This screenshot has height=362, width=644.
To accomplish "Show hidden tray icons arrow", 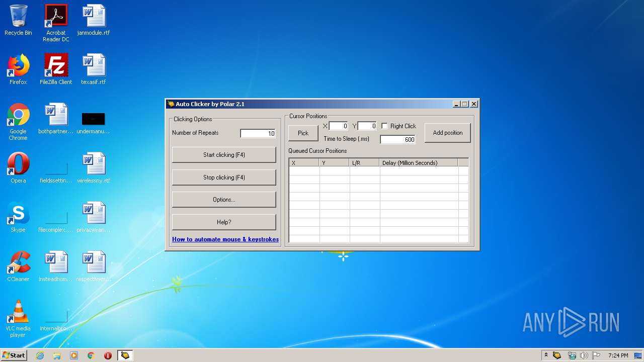I will [545, 355].
